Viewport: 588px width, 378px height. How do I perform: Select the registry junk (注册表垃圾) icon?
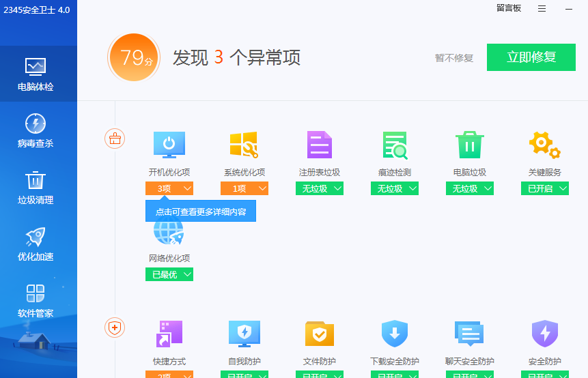click(x=319, y=145)
